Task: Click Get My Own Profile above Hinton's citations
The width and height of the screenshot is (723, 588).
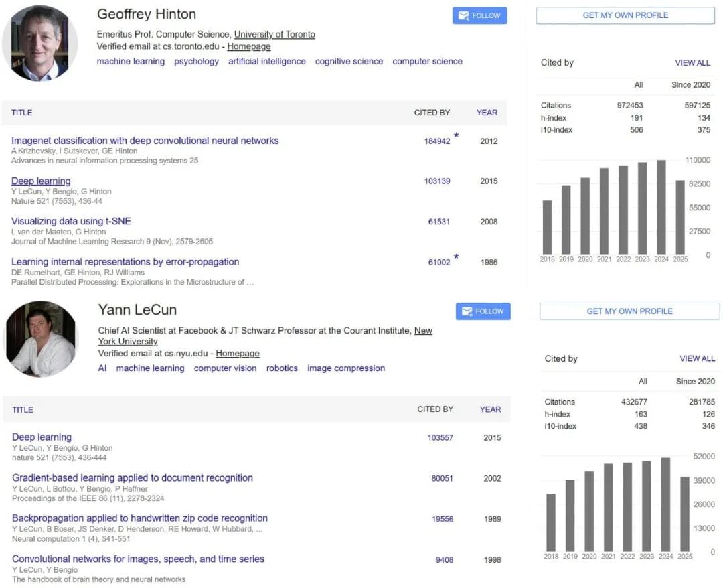Action: point(625,15)
